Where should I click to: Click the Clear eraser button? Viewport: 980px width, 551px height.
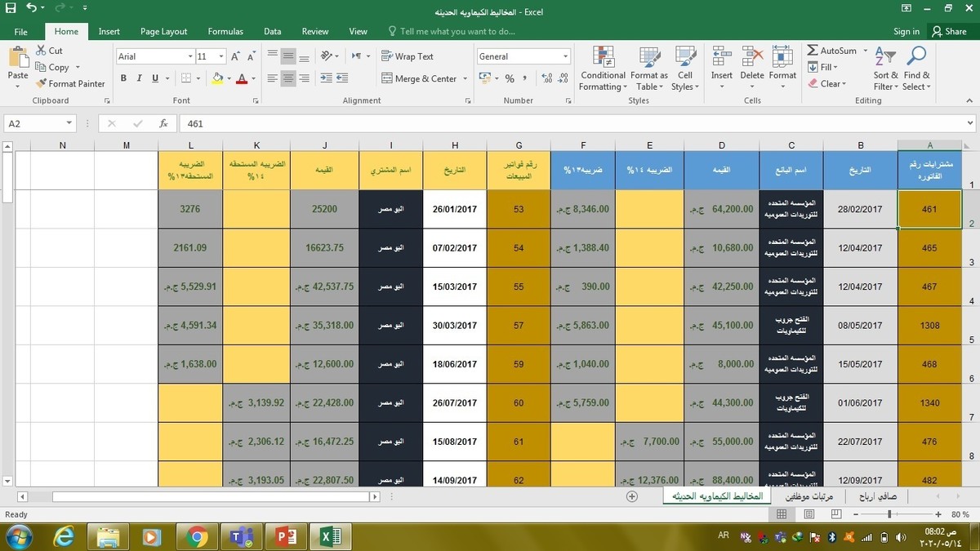coord(827,83)
